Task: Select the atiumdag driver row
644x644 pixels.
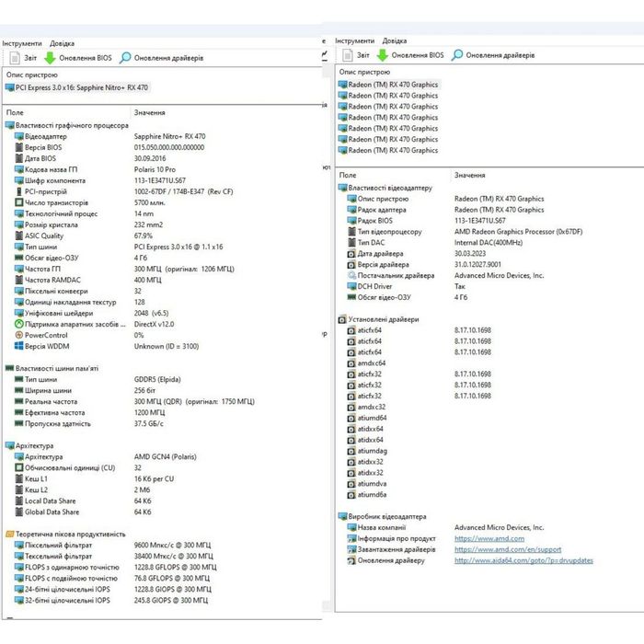Action: (x=367, y=451)
